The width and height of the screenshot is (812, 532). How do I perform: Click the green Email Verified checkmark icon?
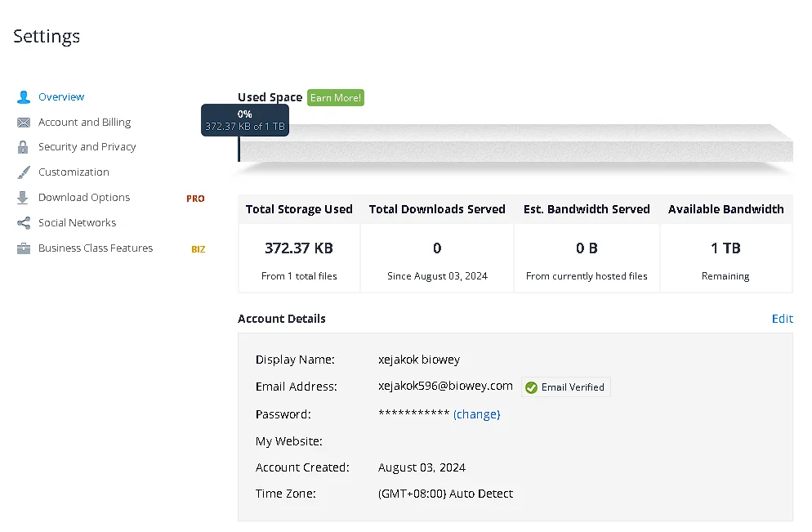click(x=531, y=387)
